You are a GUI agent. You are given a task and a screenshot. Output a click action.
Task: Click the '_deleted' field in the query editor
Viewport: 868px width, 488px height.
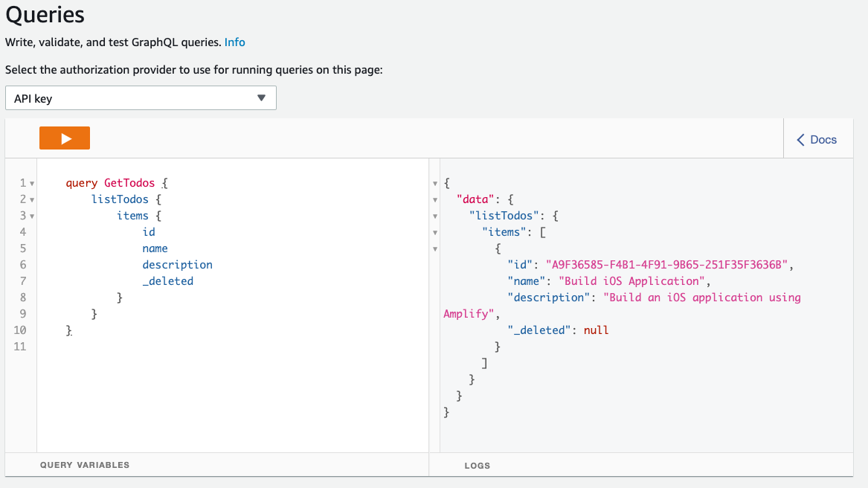(168, 281)
